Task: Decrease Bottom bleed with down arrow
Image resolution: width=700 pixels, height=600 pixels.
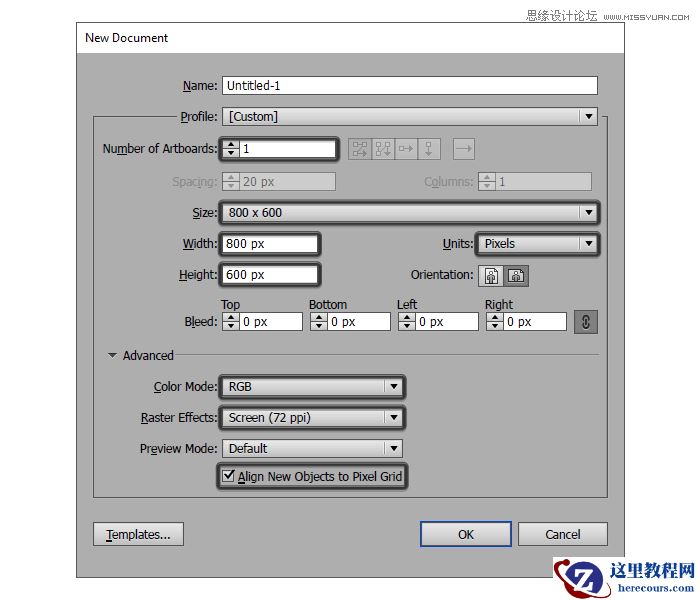Action: point(319,326)
